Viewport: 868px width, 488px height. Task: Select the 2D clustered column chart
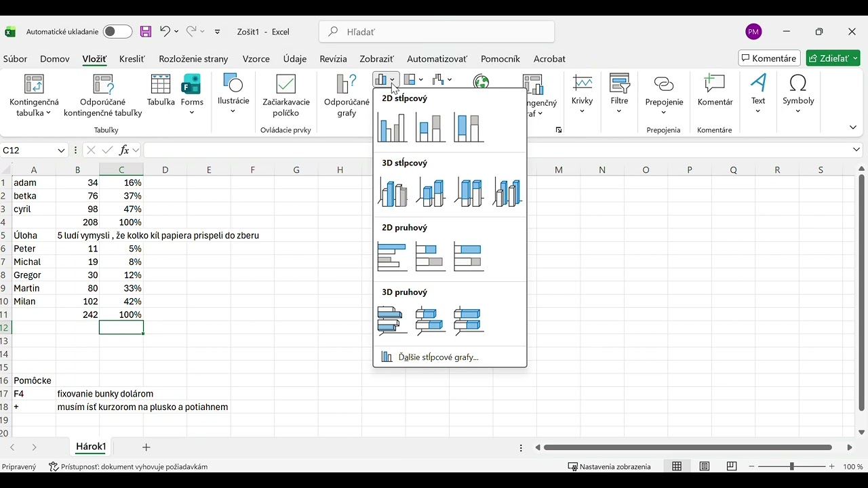[392, 127]
